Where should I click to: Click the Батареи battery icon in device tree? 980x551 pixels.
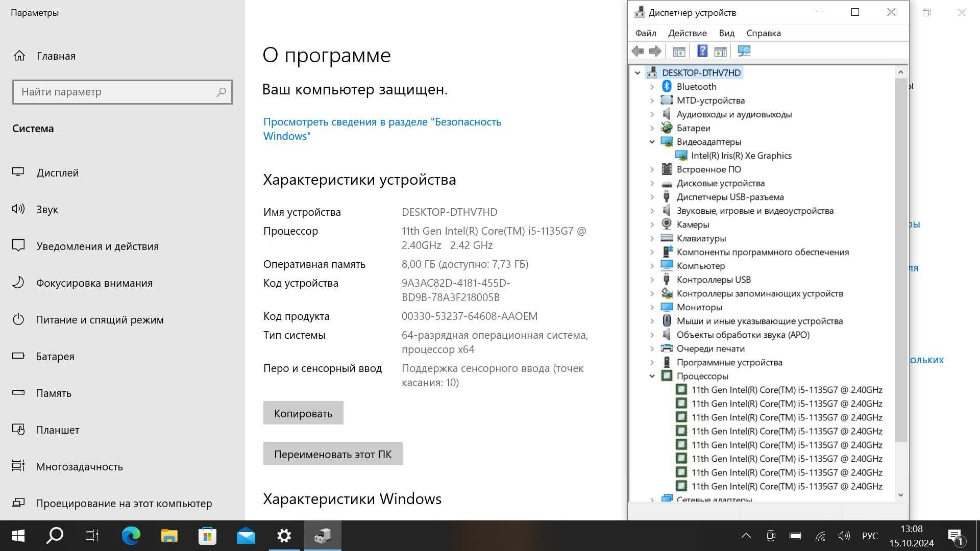[667, 128]
